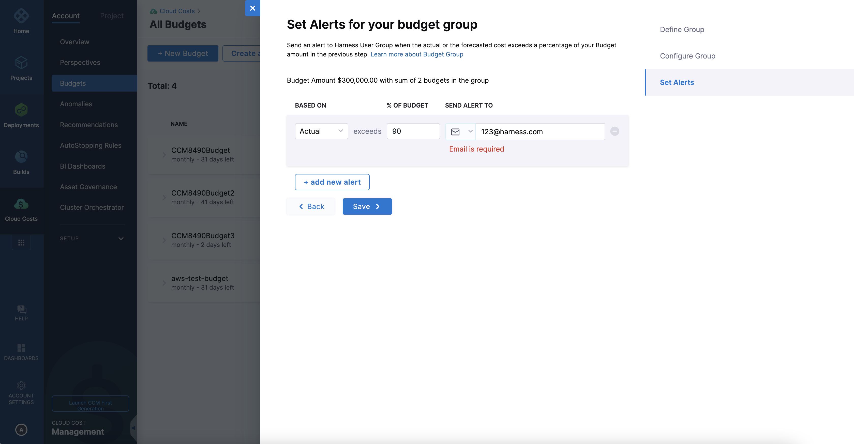Expand the CCM8490Budget3 row
Viewport: 868px width, 444px height.
click(x=164, y=240)
